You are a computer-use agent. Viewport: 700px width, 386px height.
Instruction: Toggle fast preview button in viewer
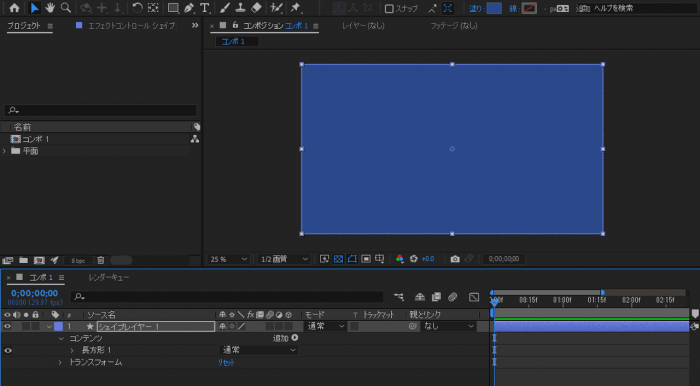tap(325, 259)
